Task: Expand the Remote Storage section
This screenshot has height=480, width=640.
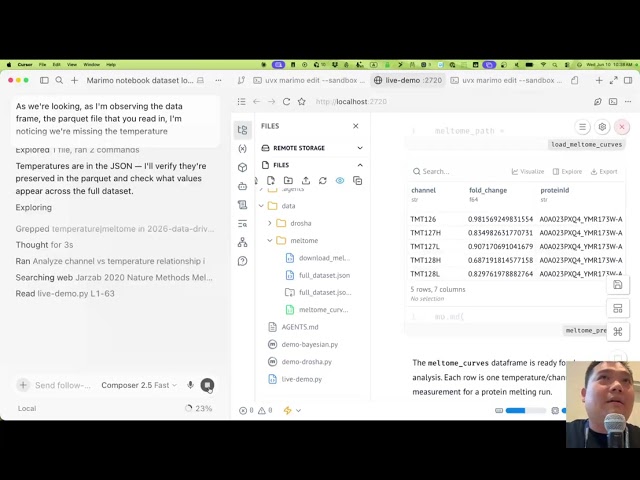Action: (312, 148)
